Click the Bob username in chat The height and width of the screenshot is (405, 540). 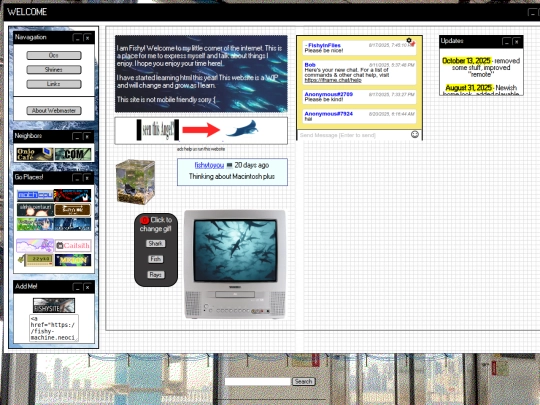click(310, 65)
